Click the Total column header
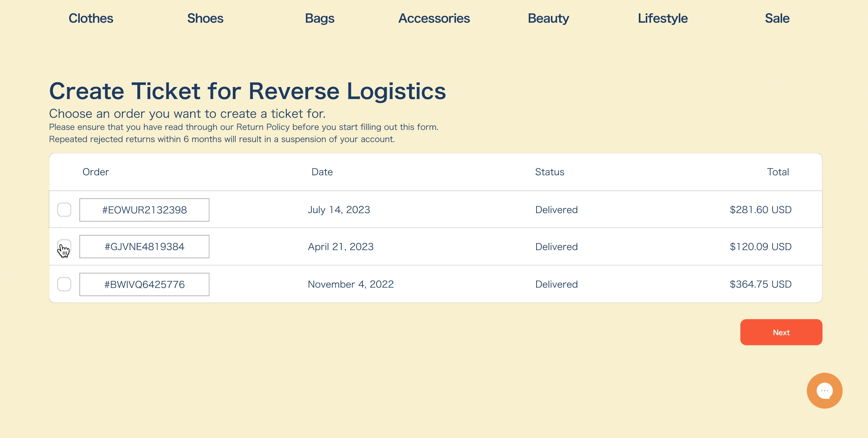 778,172
